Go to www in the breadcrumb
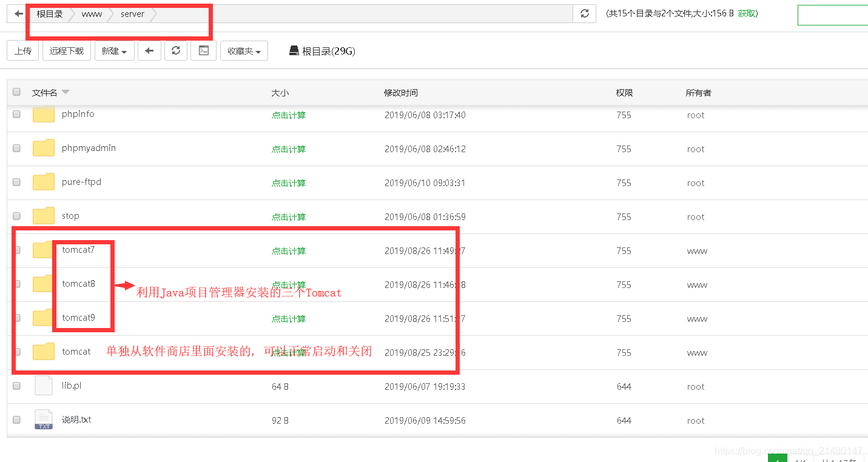 pyautogui.click(x=92, y=14)
